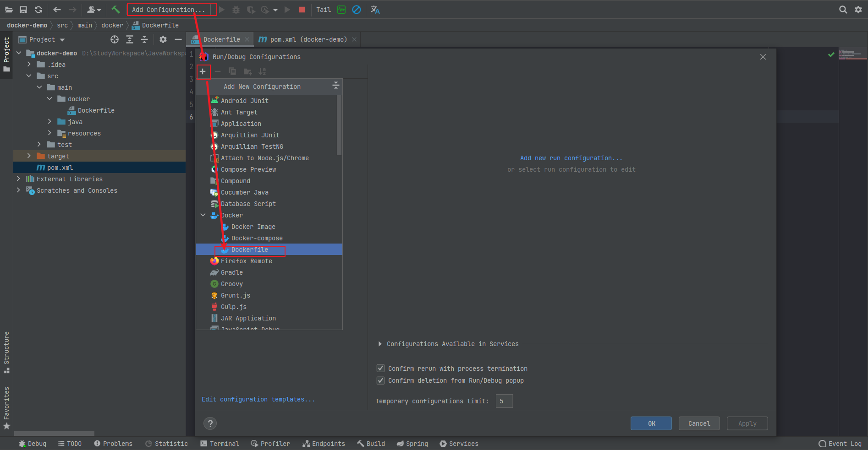The width and height of the screenshot is (868, 450).
Task: Click the configuration list vertical scrollbar
Action: 339,125
